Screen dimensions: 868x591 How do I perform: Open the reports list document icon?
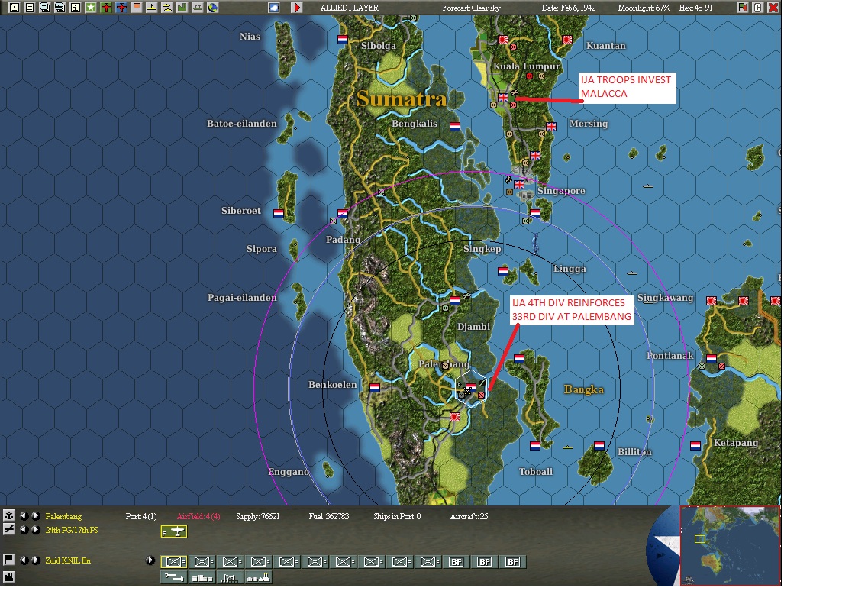click(29, 7)
